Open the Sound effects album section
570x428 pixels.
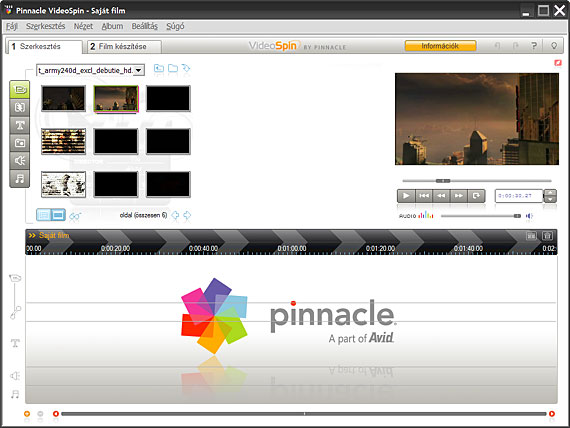point(20,161)
